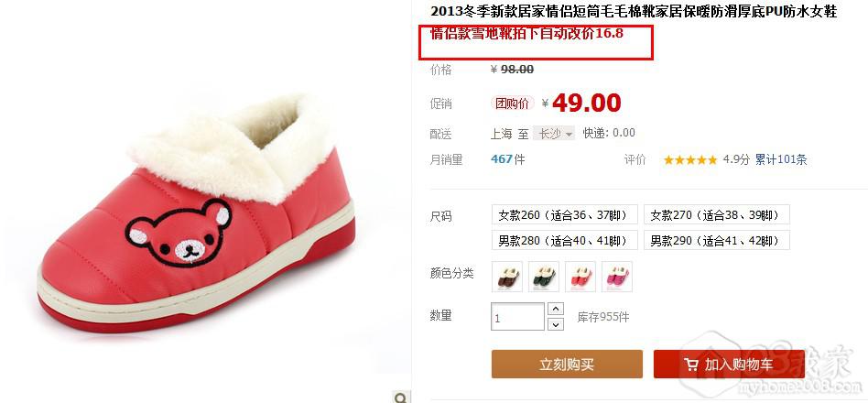Image resolution: width=868 pixels, height=403 pixels.
Task: Click the red slipper product image
Action: (197, 213)
